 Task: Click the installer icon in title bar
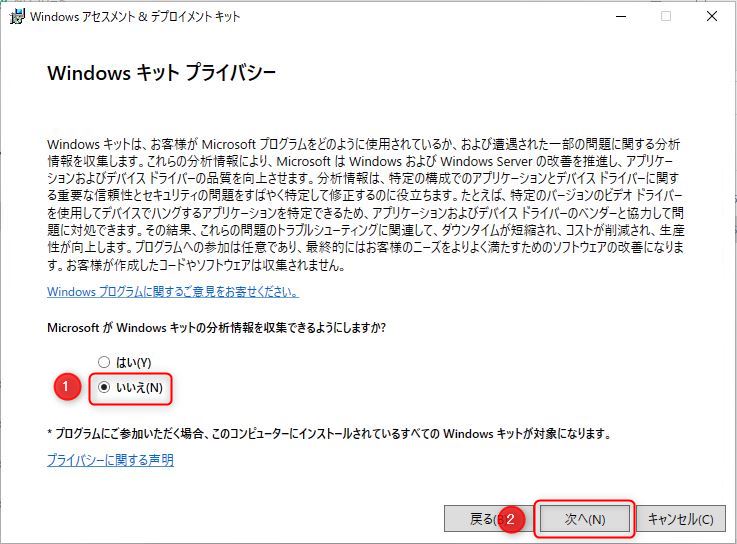coord(17,16)
